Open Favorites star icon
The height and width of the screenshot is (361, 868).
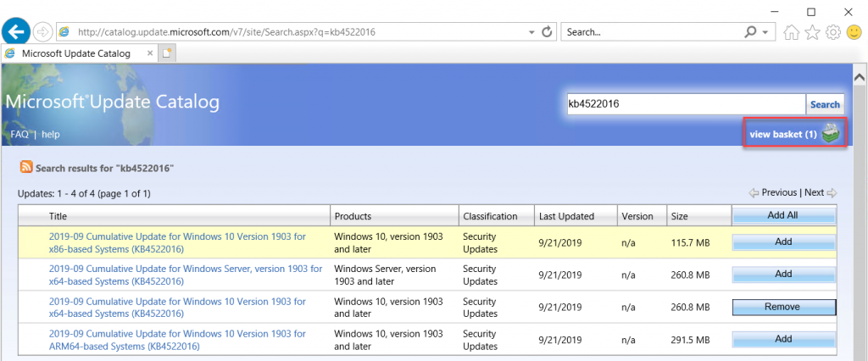click(x=812, y=33)
